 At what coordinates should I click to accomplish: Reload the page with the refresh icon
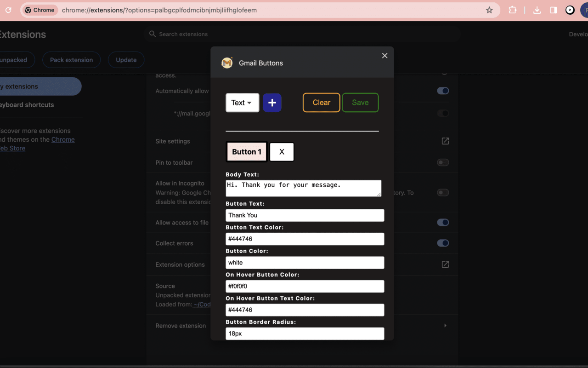pos(8,10)
